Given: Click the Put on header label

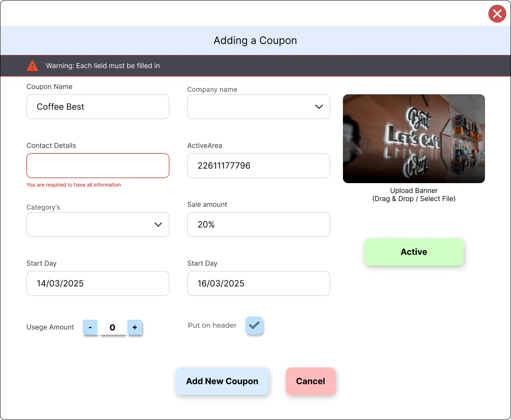Looking at the screenshot, I should coord(212,325).
